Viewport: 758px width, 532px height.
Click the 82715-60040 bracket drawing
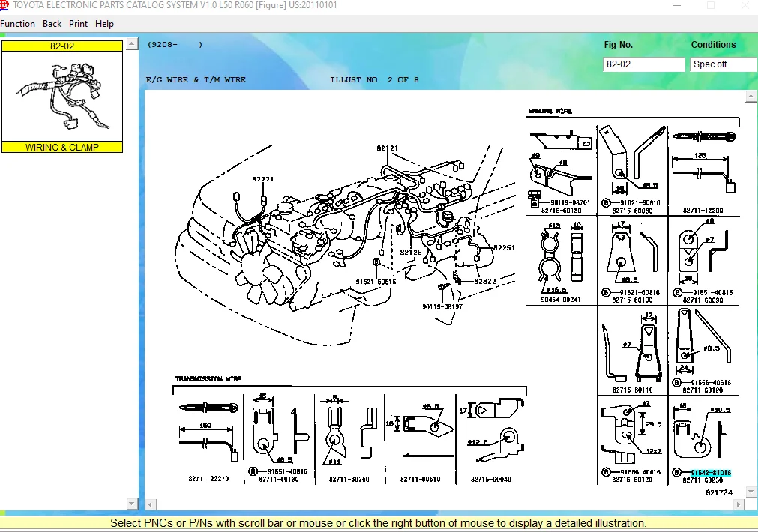[492, 432]
